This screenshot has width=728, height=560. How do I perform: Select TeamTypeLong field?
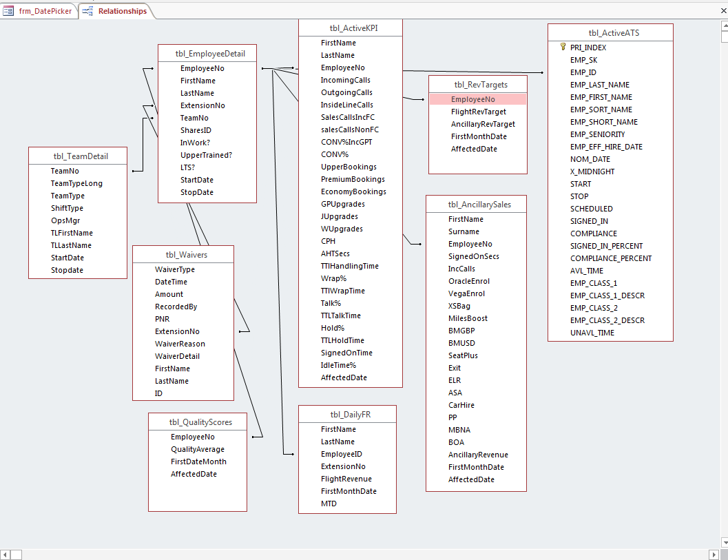pos(78,183)
